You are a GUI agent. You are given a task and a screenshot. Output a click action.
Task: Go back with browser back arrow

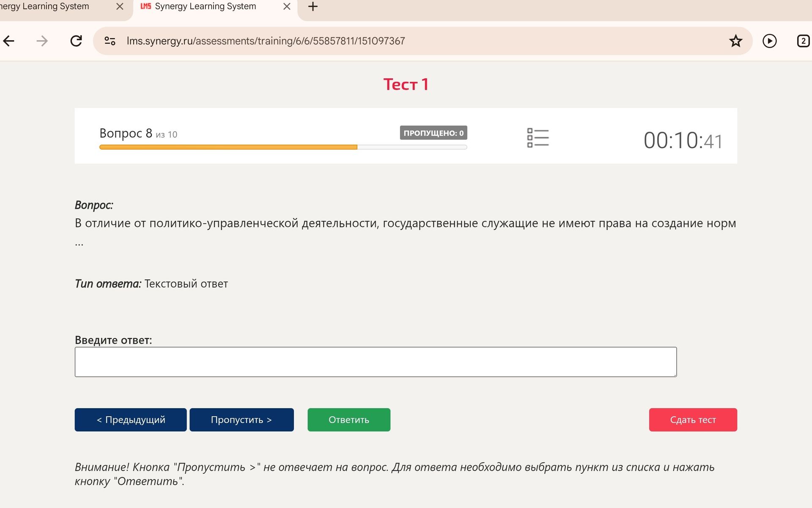pos(9,41)
